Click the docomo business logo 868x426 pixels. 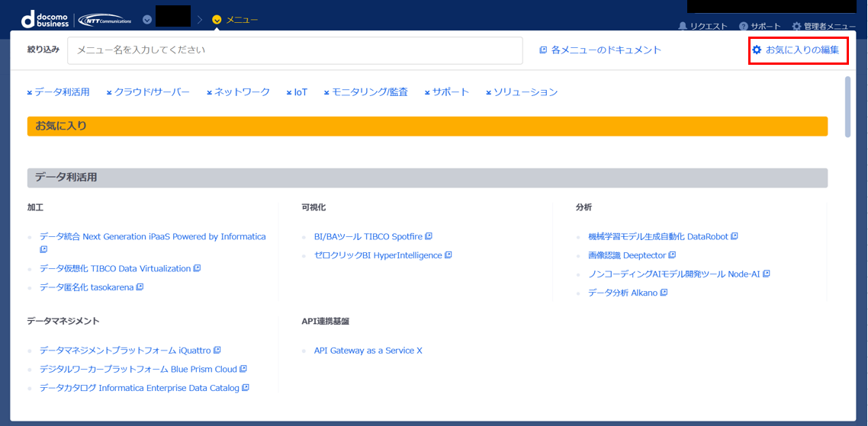[x=47, y=18]
